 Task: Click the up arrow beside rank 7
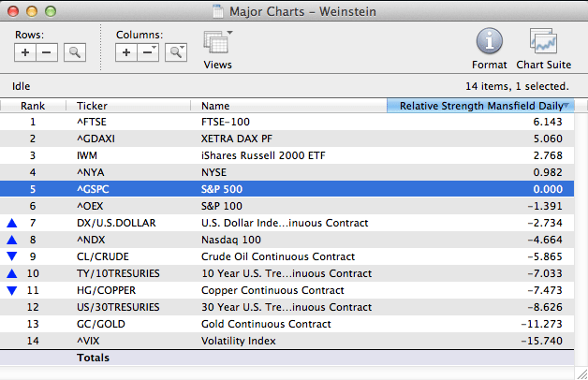point(12,223)
